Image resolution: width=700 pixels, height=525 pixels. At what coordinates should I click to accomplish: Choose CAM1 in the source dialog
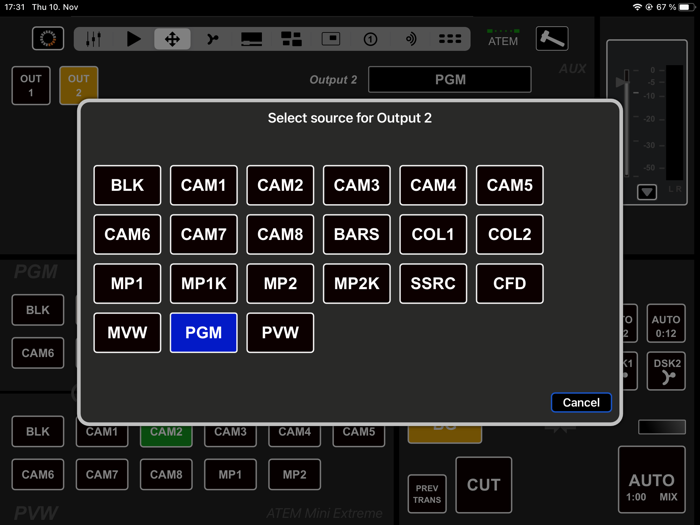204,185
